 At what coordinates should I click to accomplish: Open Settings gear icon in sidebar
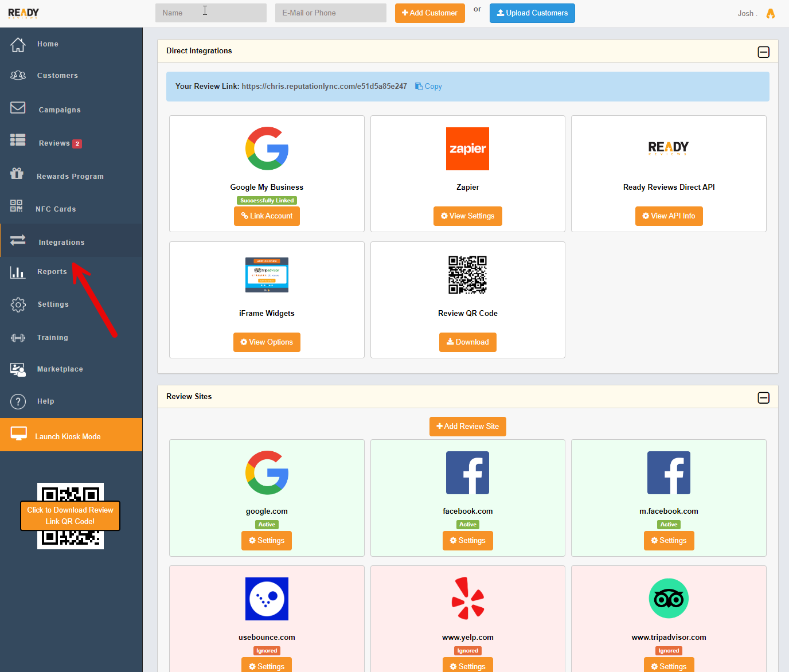click(x=18, y=304)
